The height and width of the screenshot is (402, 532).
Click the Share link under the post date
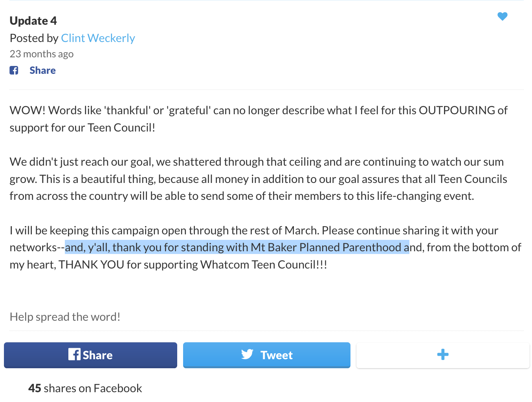click(x=42, y=70)
